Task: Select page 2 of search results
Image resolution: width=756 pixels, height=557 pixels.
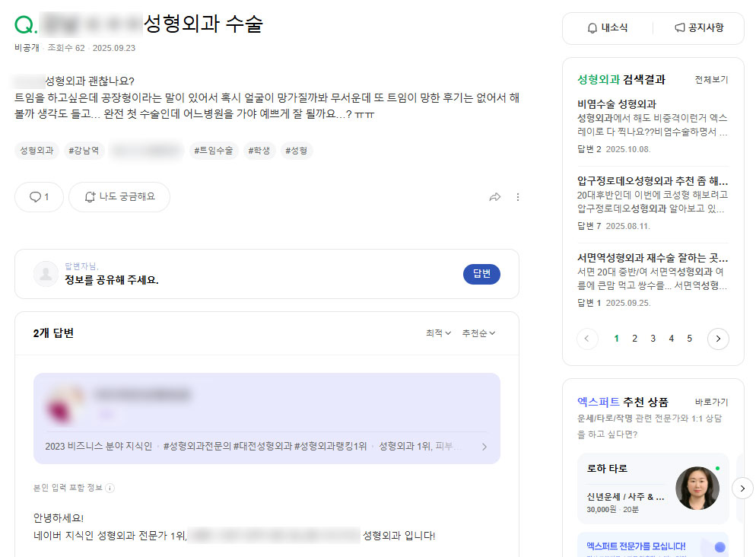Action: 634,339
